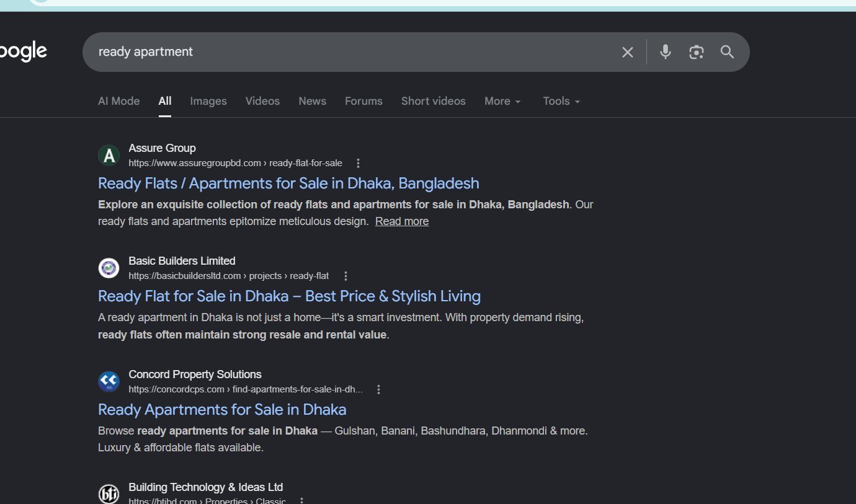Open Assure Group favicon
856x504 pixels.
tap(109, 155)
